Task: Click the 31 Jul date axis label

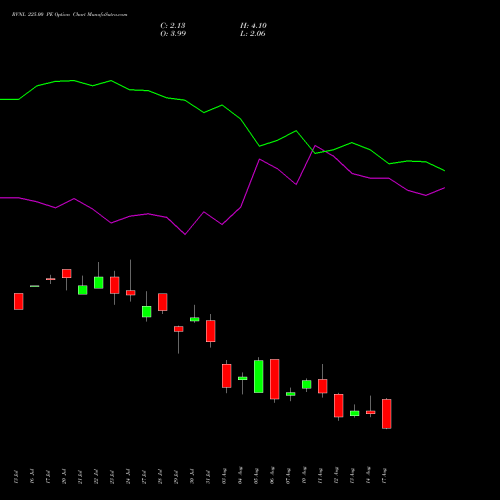Action: 208,477
